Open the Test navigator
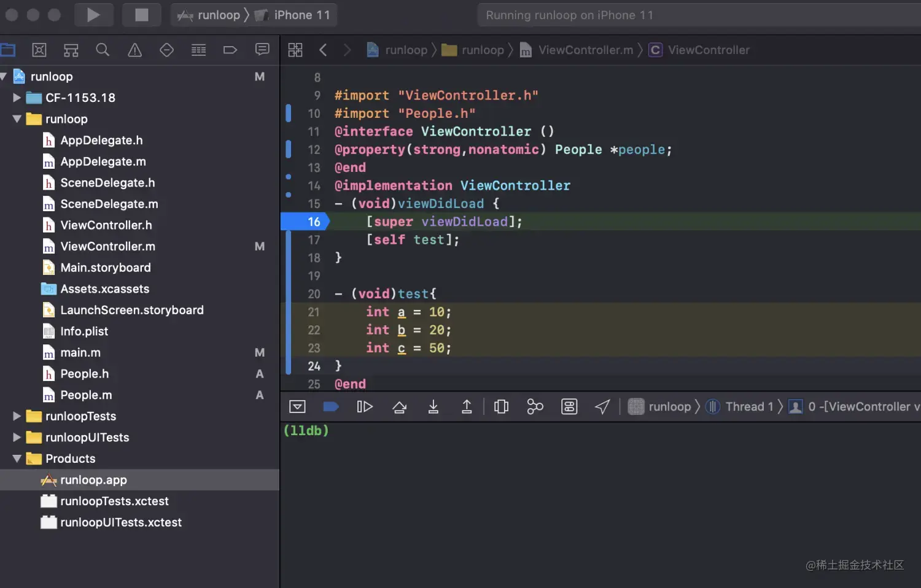 [x=166, y=50]
